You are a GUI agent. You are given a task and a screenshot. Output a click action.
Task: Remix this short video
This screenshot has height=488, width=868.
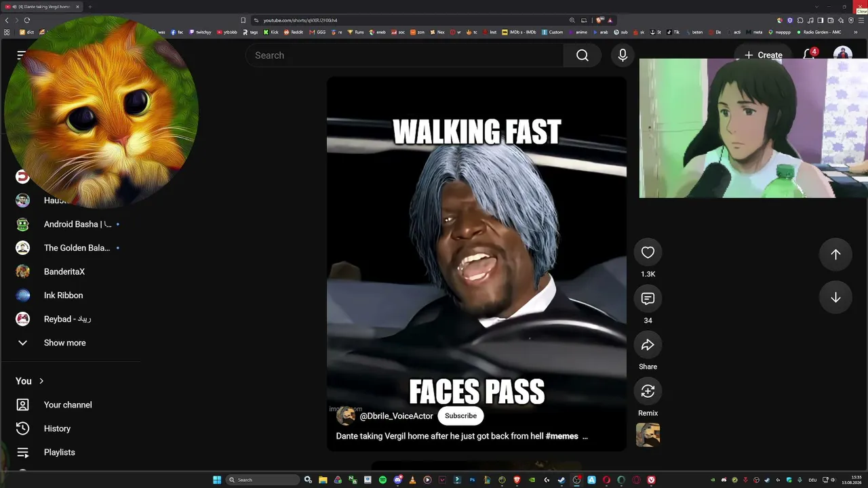pyautogui.click(x=648, y=391)
